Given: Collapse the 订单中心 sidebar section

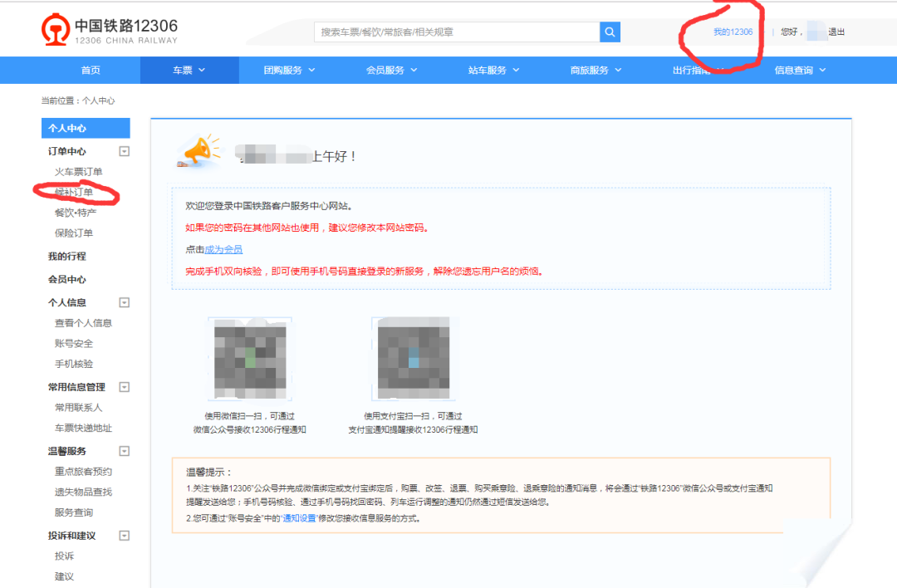Looking at the screenshot, I should click(x=125, y=151).
